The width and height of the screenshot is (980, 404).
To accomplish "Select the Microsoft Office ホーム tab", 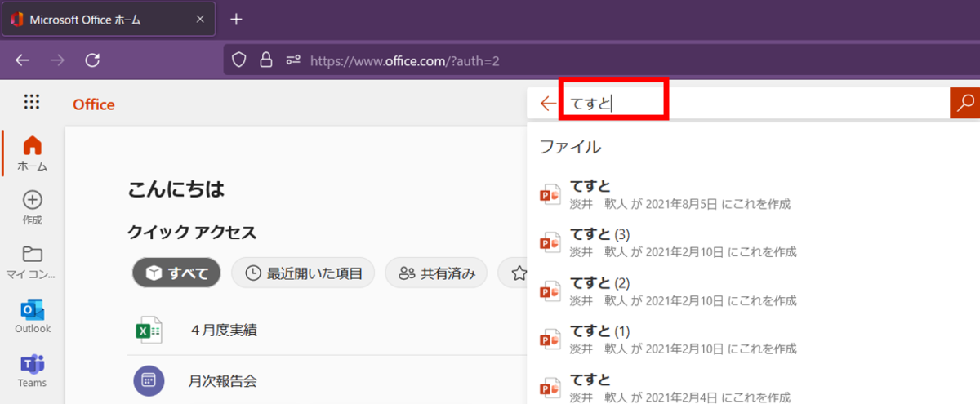I will pos(109,20).
